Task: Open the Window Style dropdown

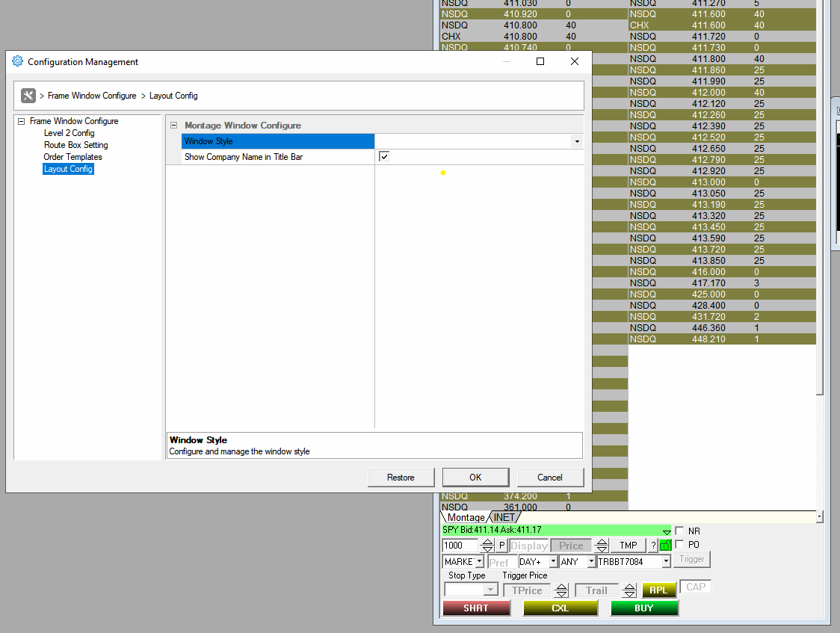Action: click(577, 141)
